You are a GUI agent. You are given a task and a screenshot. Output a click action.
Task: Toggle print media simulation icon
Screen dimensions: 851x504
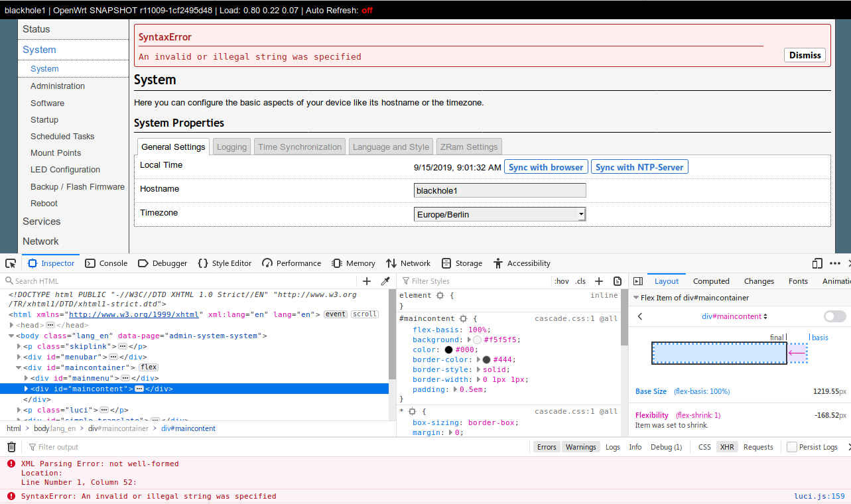point(617,281)
